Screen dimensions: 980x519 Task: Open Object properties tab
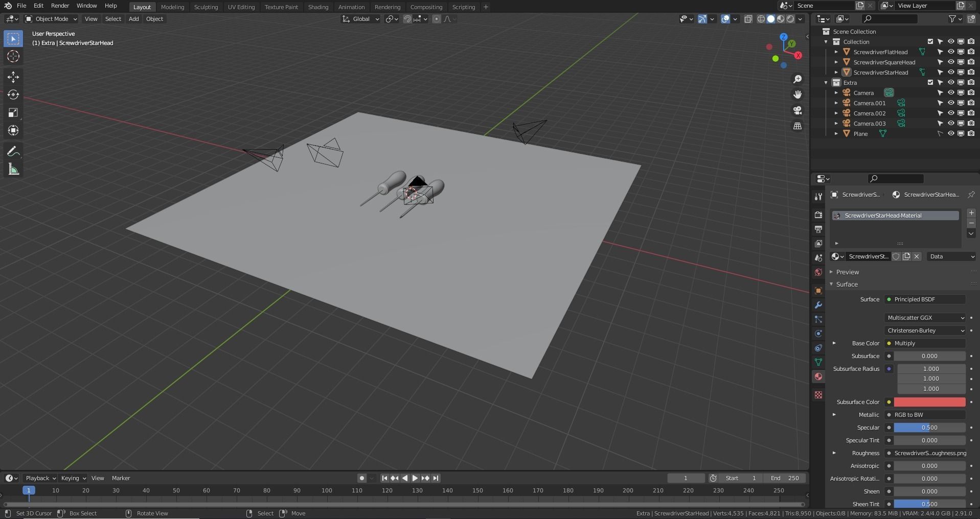[818, 291]
